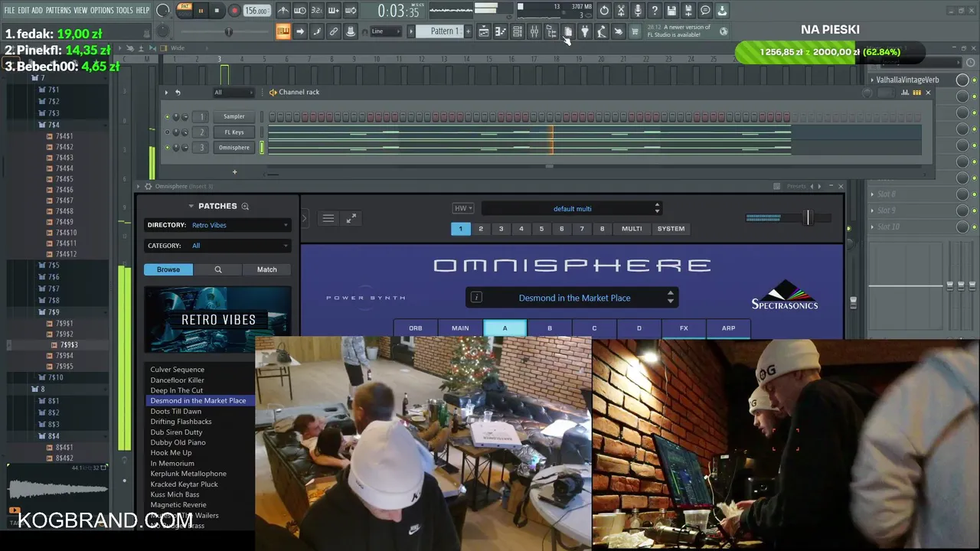Open the FILE menu
This screenshot has width=980, height=551.
tap(9, 11)
